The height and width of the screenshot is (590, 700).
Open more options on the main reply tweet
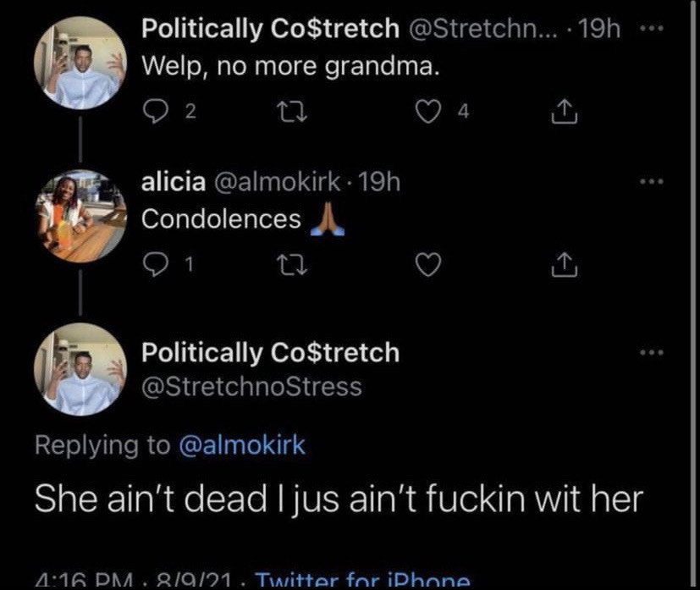[648, 352]
